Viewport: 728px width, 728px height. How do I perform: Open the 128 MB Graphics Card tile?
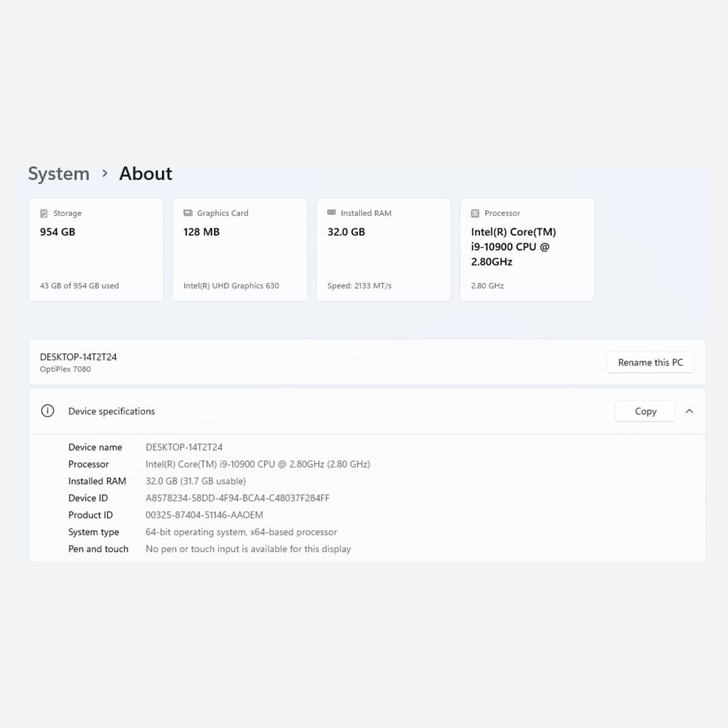(239, 250)
